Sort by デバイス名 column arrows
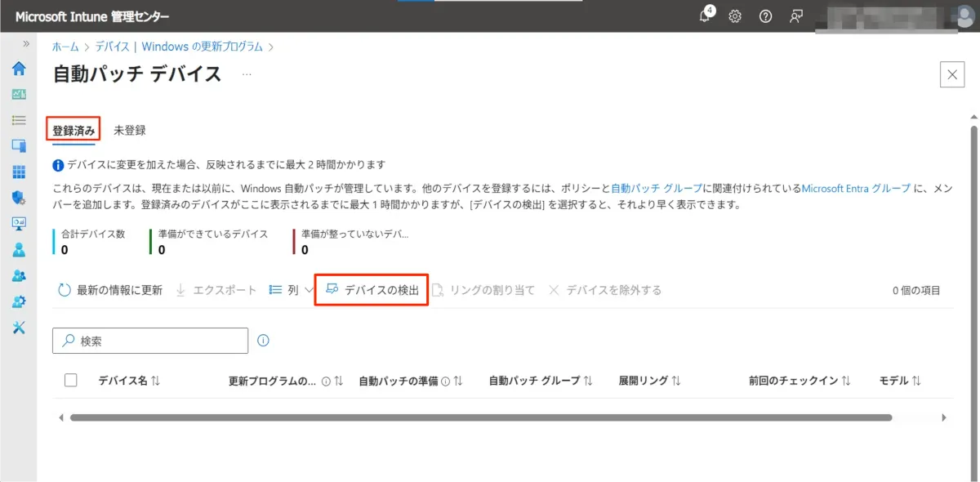The height and width of the screenshot is (482, 980). (156, 382)
